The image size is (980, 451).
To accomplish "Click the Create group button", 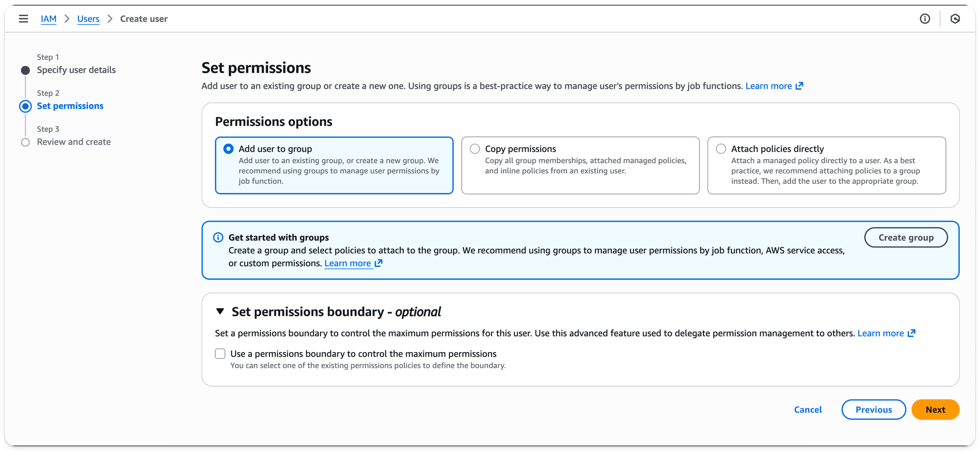I will (x=906, y=237).
